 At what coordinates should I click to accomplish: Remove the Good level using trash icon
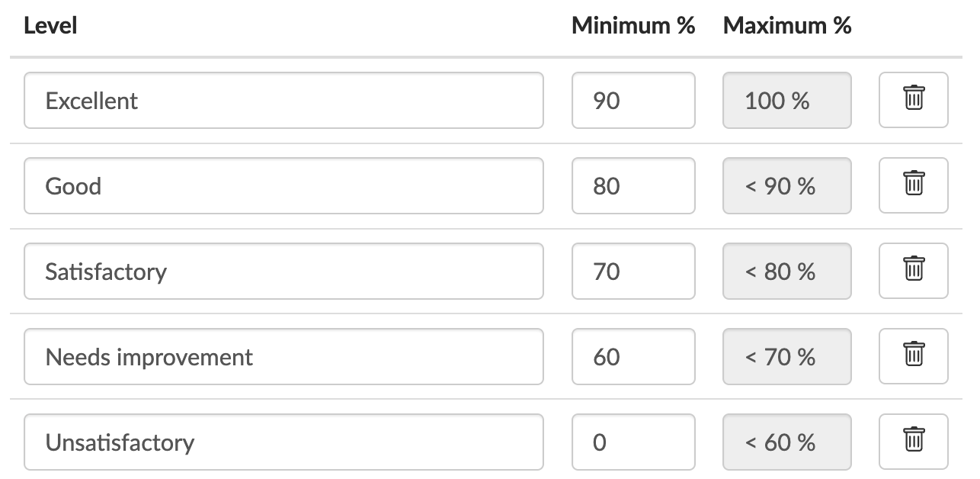[913, 185]
